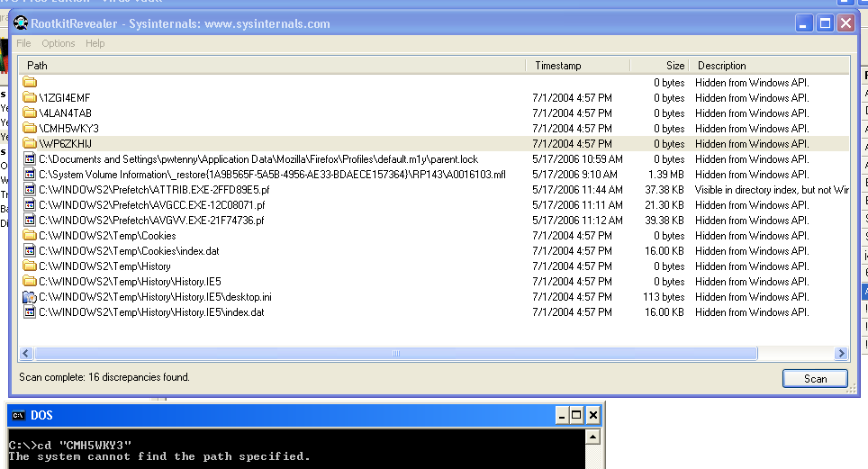868x469 pixels.
Task: Click folder icon for History\History.IE5
Action: (30, 281)
